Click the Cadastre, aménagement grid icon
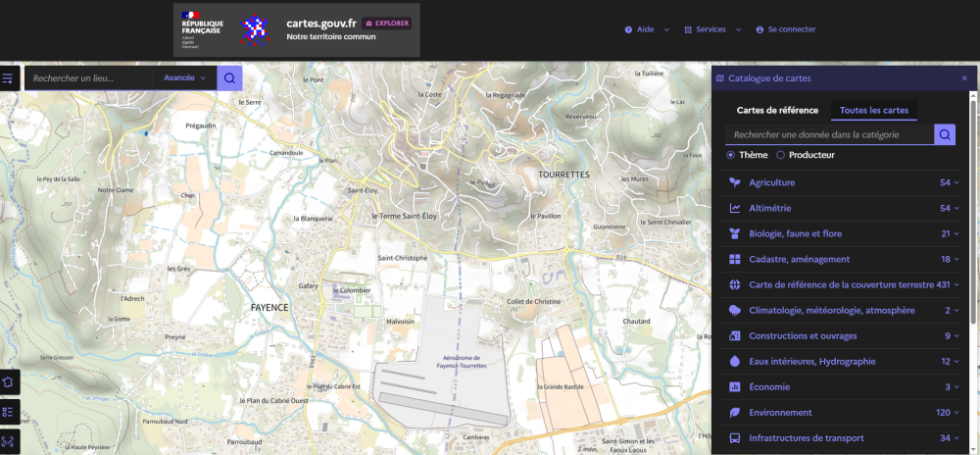980x455 pixels. [735, 260]
